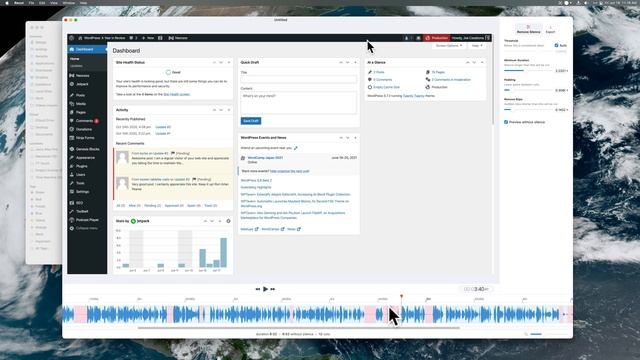Click the Nexcess sidebar icon
This screenshot has width=640, height=360.
(x=72, y=76)
